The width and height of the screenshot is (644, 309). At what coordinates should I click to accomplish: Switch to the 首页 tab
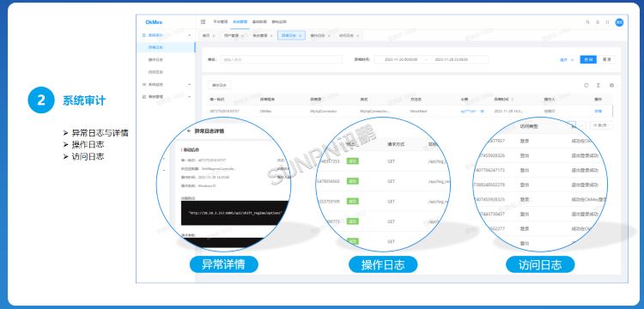point(206,36)
